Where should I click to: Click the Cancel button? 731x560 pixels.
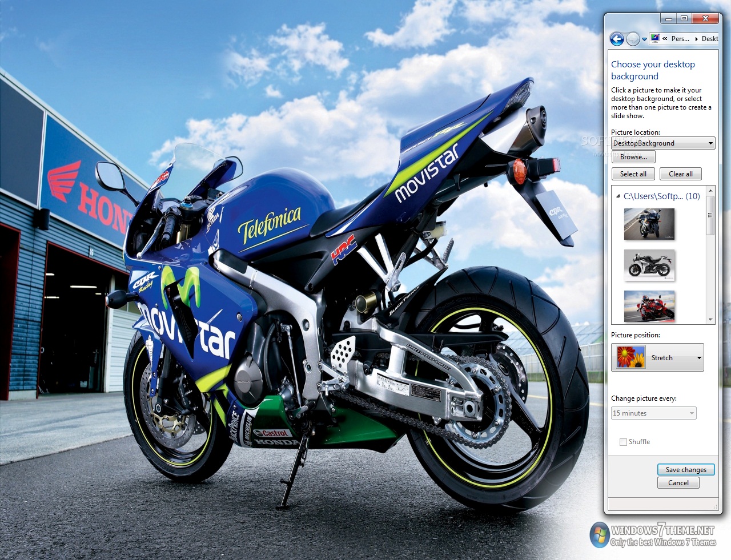coord(678,483)
